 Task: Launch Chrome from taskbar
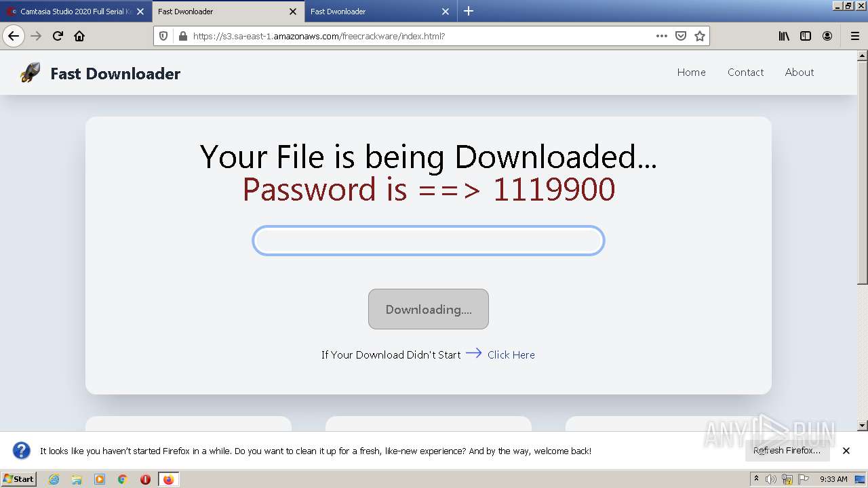coord(123,479)
